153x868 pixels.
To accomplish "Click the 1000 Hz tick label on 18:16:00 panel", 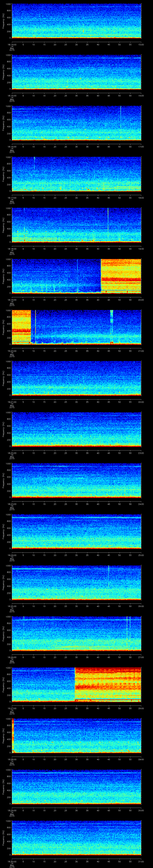I will 8,107.
